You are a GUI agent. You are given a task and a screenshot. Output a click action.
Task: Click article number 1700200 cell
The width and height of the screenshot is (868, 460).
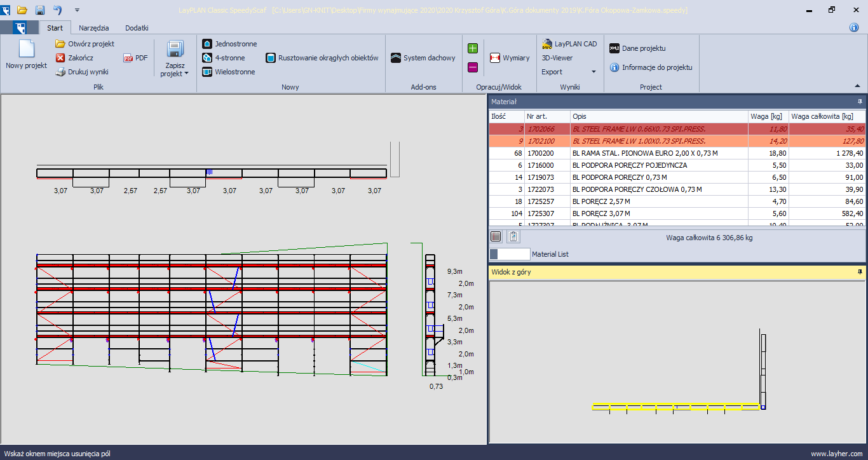(547, 153)
